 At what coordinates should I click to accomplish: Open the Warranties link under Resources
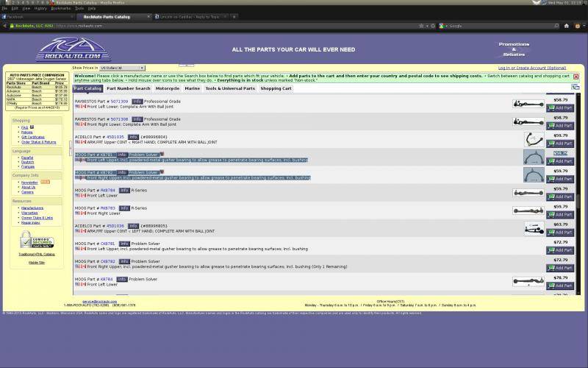click(29, 213)
